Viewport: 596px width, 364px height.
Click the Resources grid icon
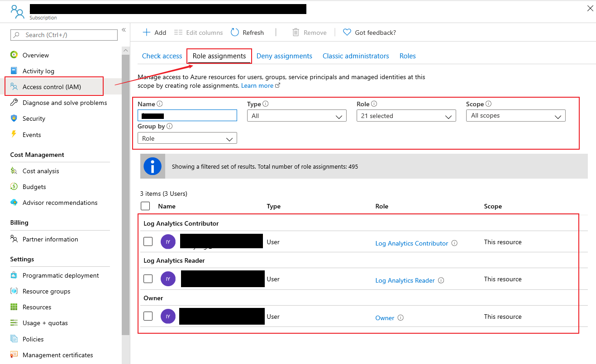coord(14,307)
